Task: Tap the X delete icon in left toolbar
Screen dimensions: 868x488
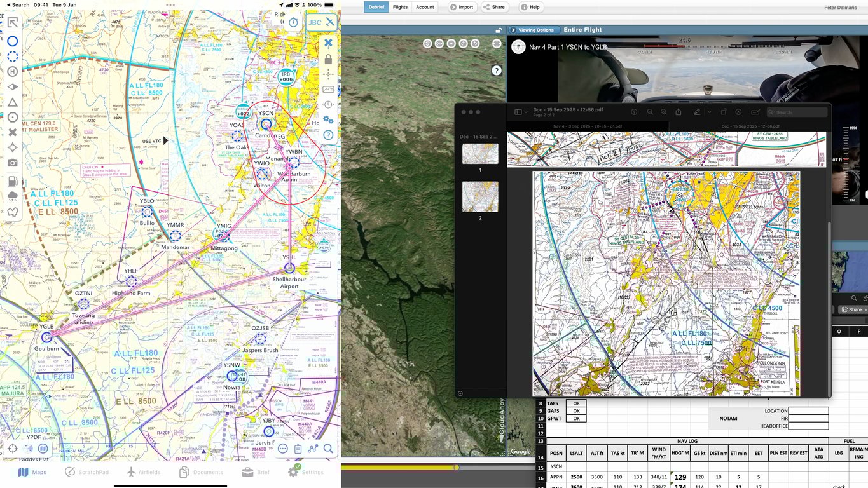Action: click(x=12, y=132)
